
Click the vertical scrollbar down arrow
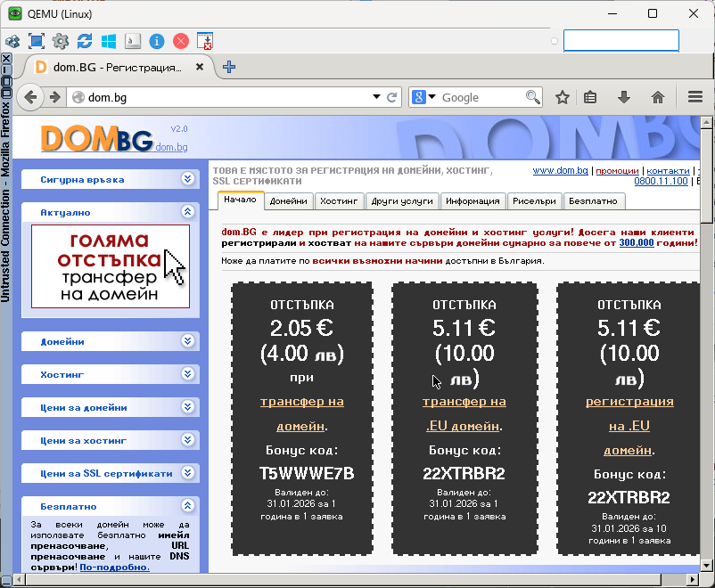706,566
